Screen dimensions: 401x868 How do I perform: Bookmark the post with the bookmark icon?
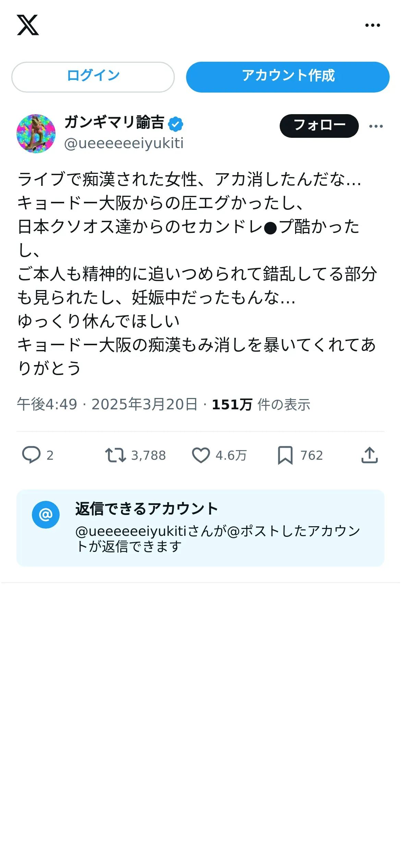coord(285,455)
